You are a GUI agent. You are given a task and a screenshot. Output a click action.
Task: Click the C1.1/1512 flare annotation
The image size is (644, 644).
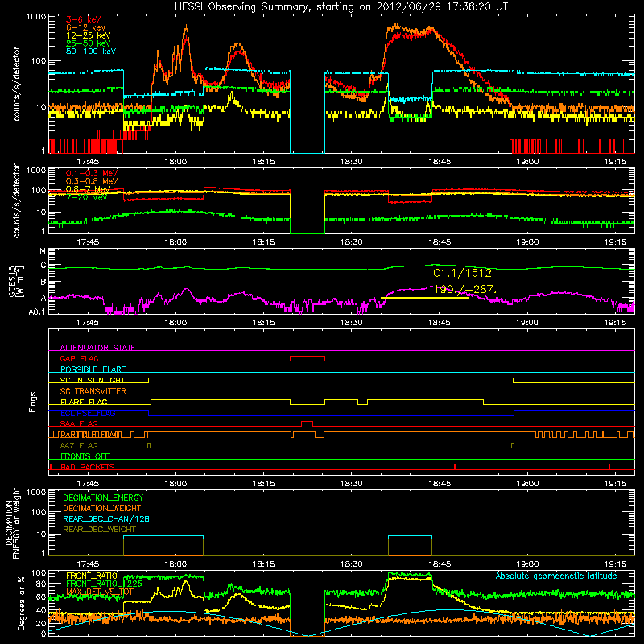click(x=462, y=273)
